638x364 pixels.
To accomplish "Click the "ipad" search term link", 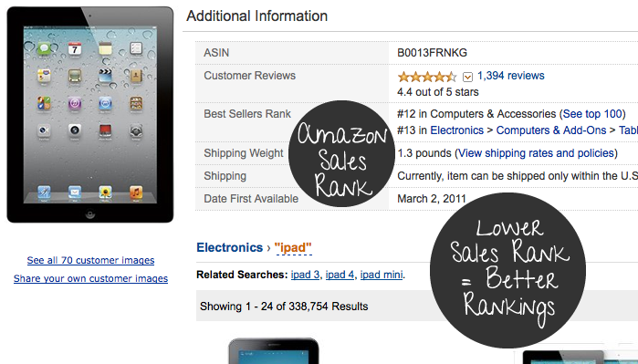I will point(293,247).
